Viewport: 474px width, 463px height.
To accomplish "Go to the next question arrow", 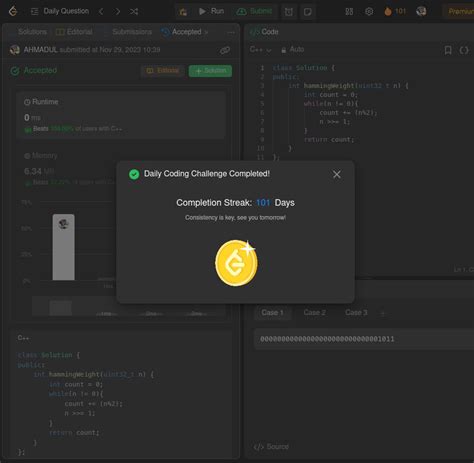I will pyautogui.click(x=117, y=12).
